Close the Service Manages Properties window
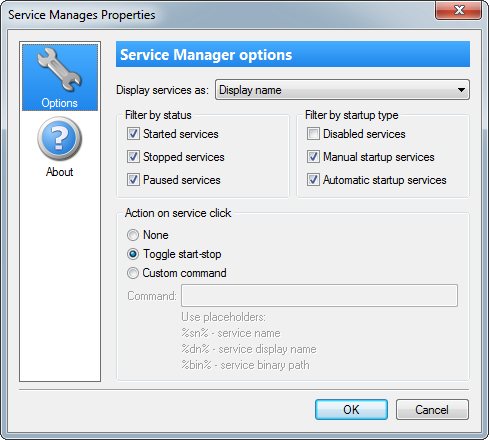489x440 pixels. click(458, 10)
